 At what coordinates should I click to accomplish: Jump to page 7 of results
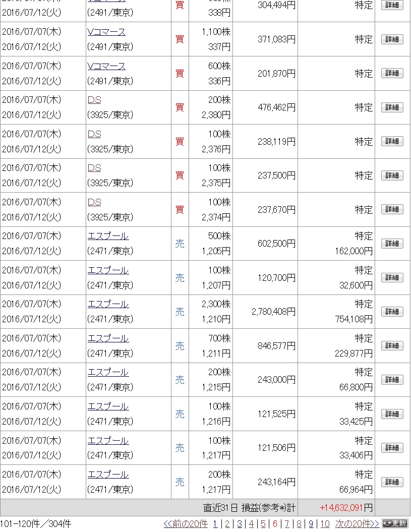coord(287,524)
